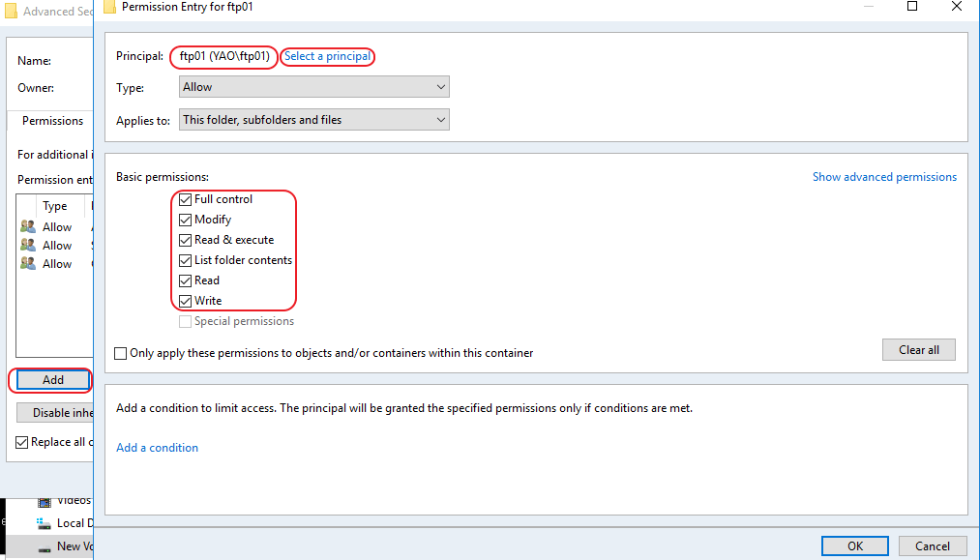Click principal name 'ftp01 (YAO\ftp01)'
Viewport: 980px width, 560px height.
click(224, 56)
